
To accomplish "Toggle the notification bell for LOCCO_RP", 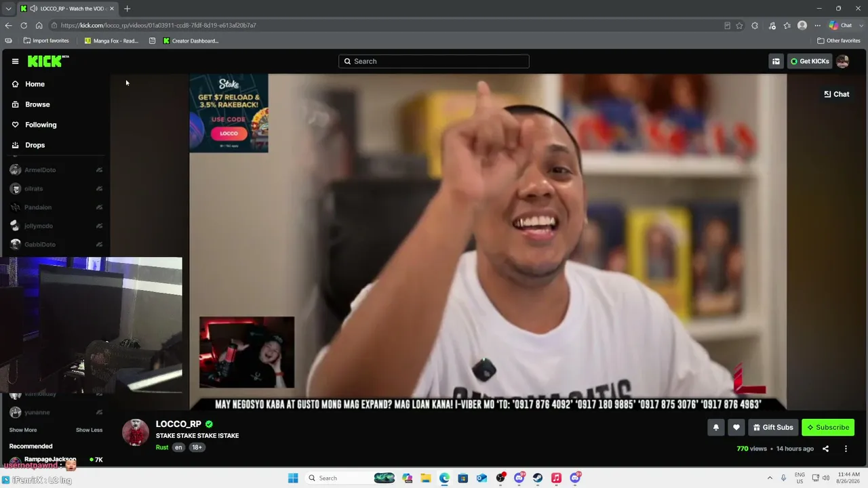I will 715,428.
